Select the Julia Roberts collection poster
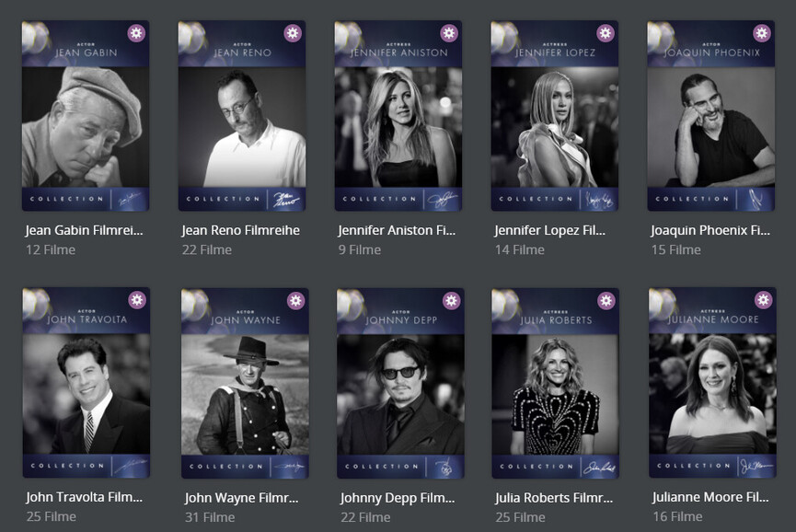This screenshot has width=796, height=532. [556, 383]
